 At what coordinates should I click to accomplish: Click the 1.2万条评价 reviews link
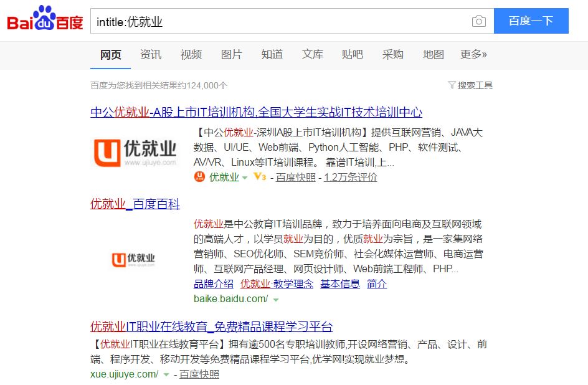(x=350, y=177)
